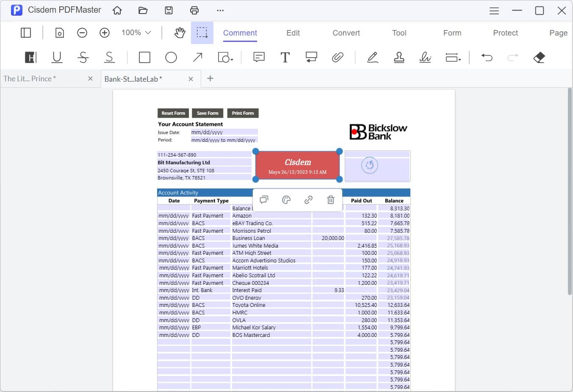Select the Callout text tool
This screenshot has height=392, width=573.
311,57
